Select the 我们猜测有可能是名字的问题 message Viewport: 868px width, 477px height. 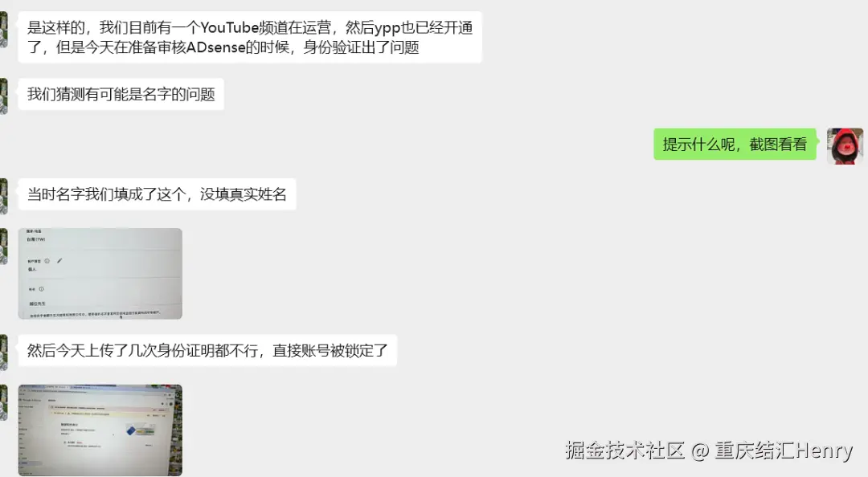click(x=121, y=95)
